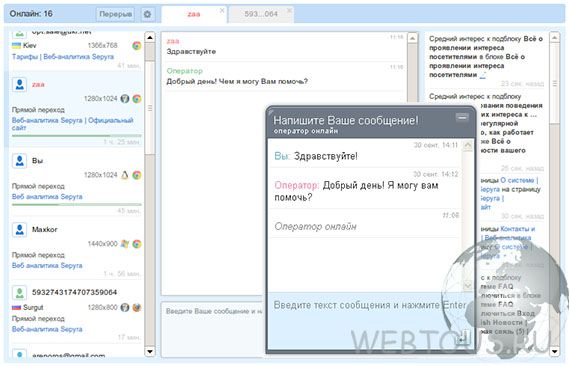Click the visitor list scrollbar down arrow
Screen dimensions: 570x366
[150, 351]
